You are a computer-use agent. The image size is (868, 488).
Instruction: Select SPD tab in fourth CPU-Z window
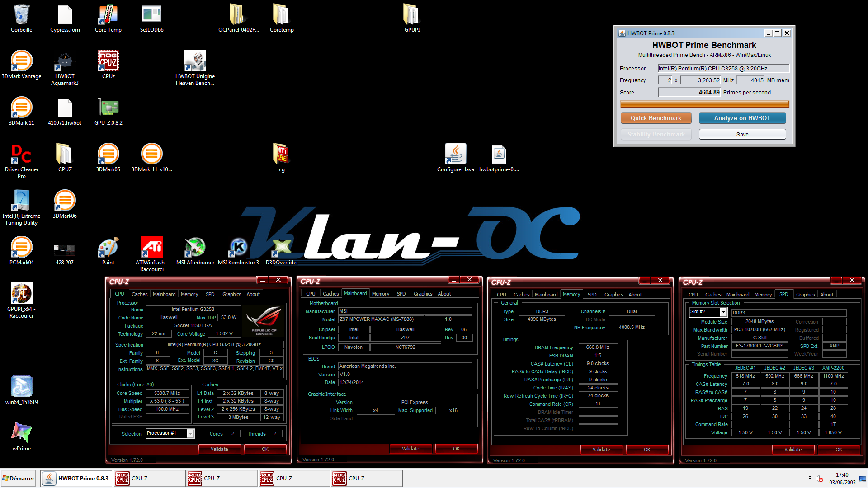pyautogui.click(x=783, y=294)
